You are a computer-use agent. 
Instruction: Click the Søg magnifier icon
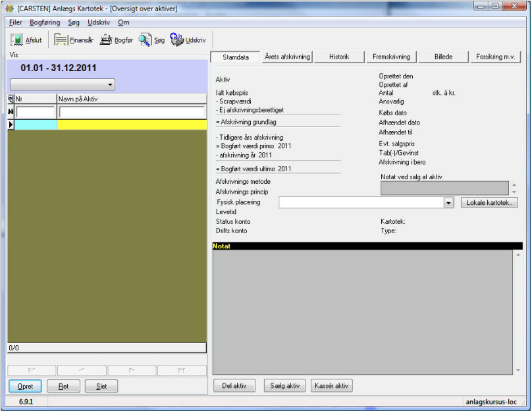[x=145, y=40]
